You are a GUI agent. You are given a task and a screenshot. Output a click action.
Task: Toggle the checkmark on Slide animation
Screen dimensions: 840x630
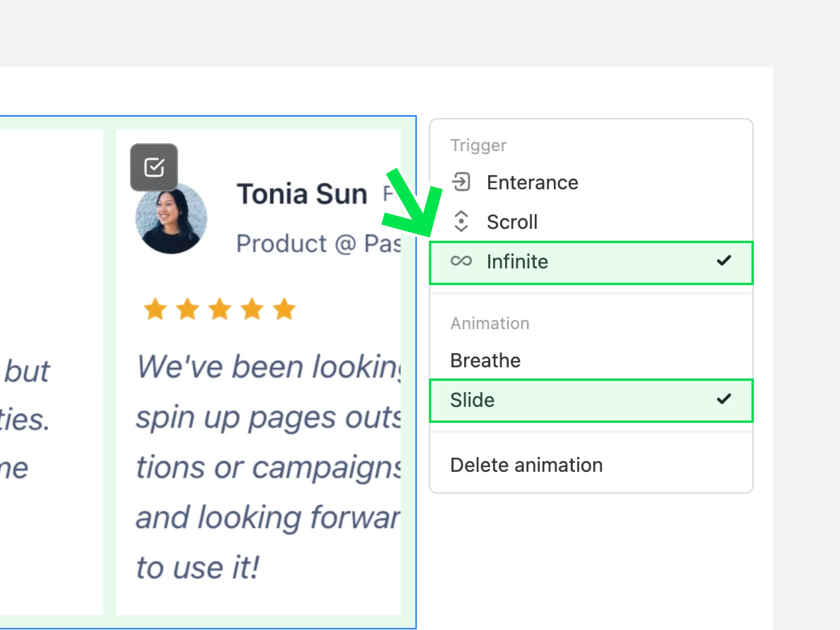pyautogui.click(x=724, y=399)
